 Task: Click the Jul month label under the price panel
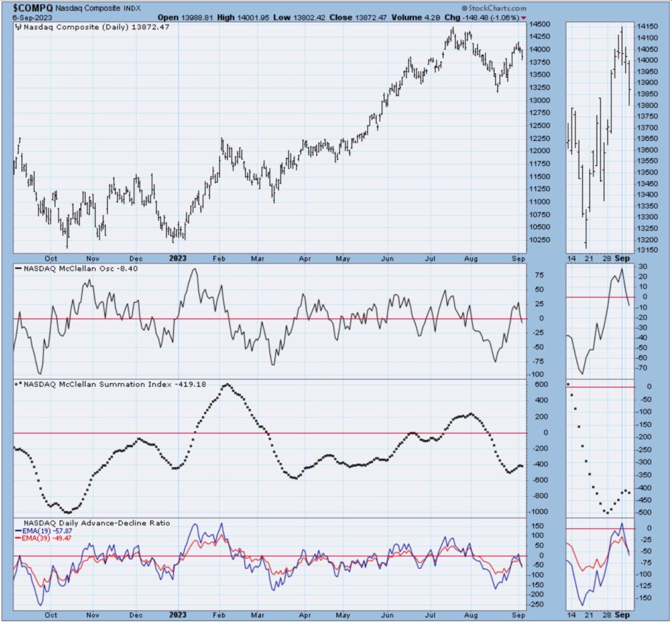coord(431,259)
